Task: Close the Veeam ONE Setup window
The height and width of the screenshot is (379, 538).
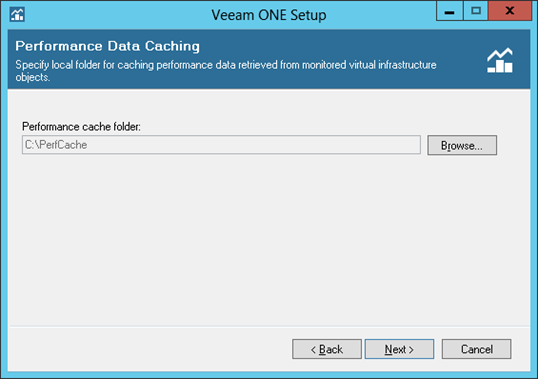Action: pos(510,11)
